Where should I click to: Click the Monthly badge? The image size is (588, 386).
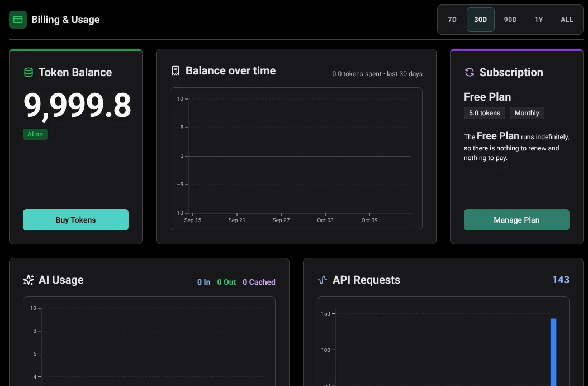click(x=527, y=113)
